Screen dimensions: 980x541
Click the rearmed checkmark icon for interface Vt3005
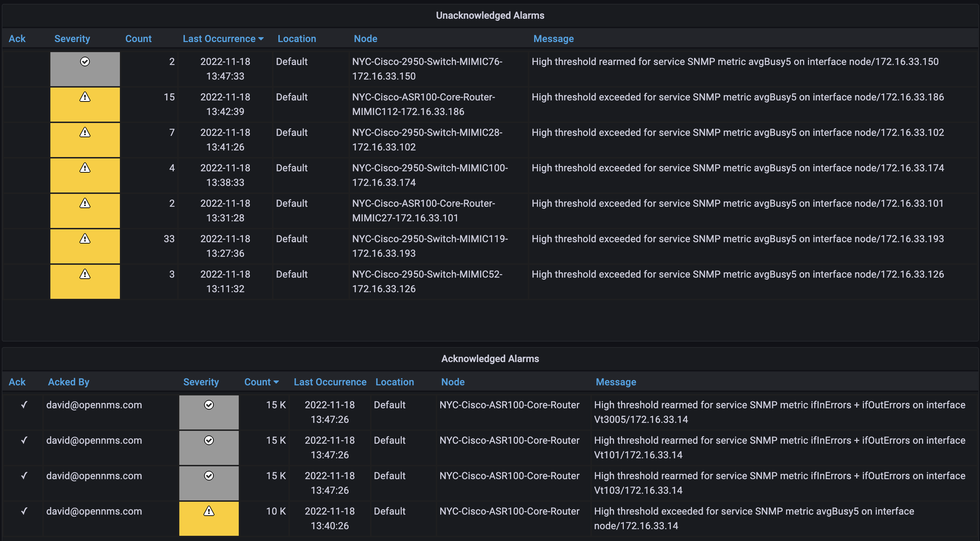[x=209, y=405]
